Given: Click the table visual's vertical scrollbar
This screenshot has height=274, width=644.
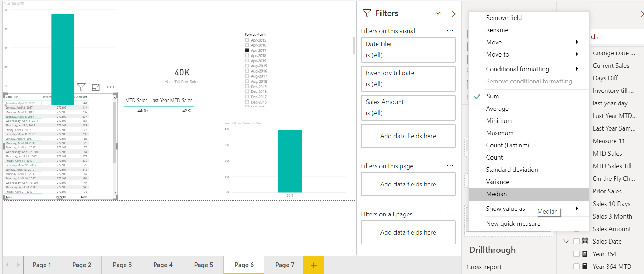Looking at the screenshot, I should point(114,133).
